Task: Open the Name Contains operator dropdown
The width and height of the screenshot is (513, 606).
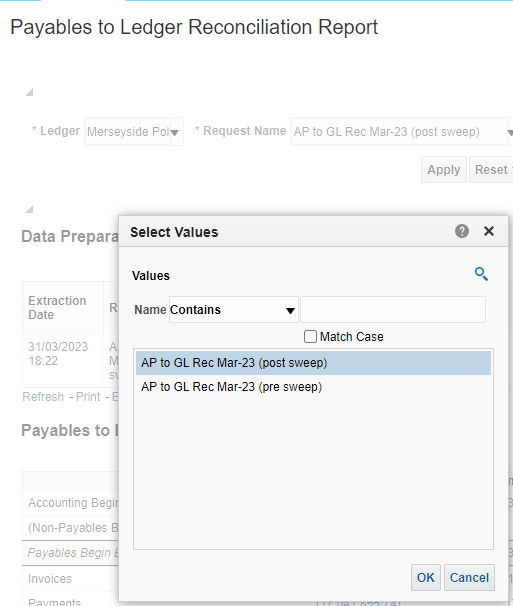Action: pos(234,310)
